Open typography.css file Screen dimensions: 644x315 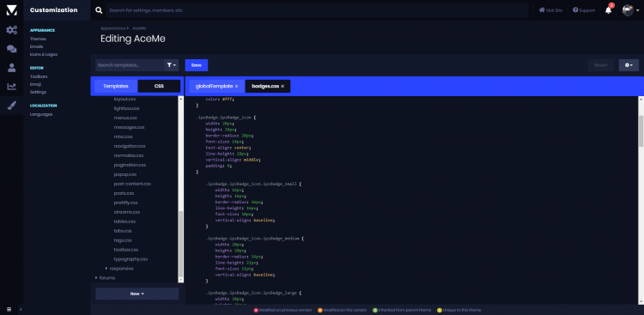(x=131, y=259)
